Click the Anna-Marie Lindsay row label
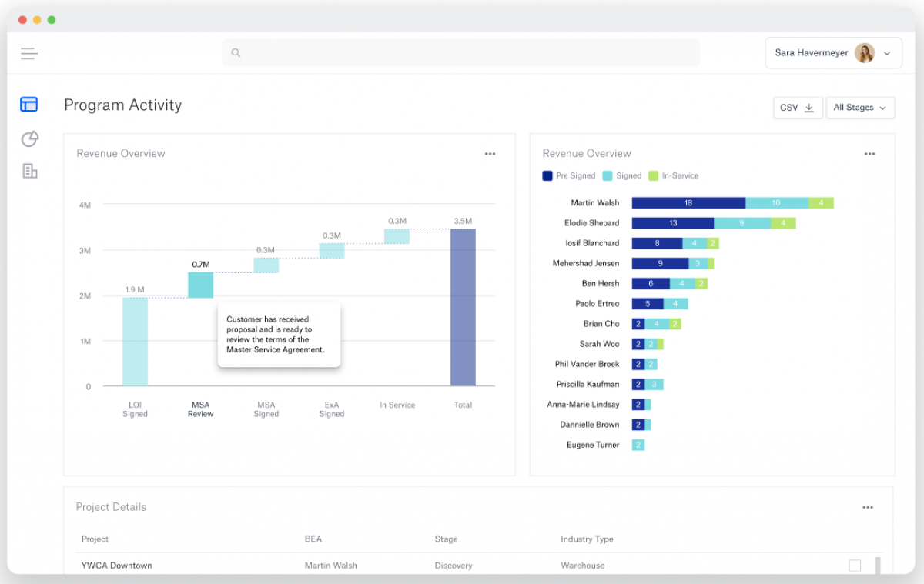The image size is (924, 584). pyautogui.click(x=583, y=405)
